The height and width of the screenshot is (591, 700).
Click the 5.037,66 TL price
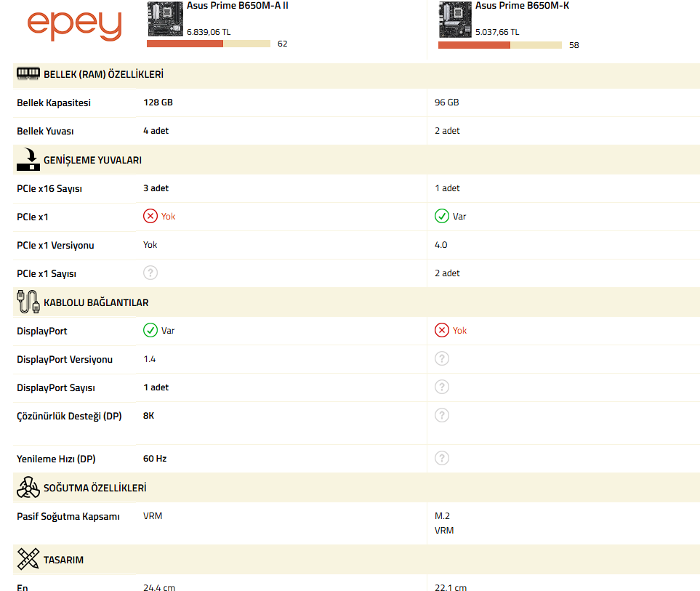(x=497, y=32)
